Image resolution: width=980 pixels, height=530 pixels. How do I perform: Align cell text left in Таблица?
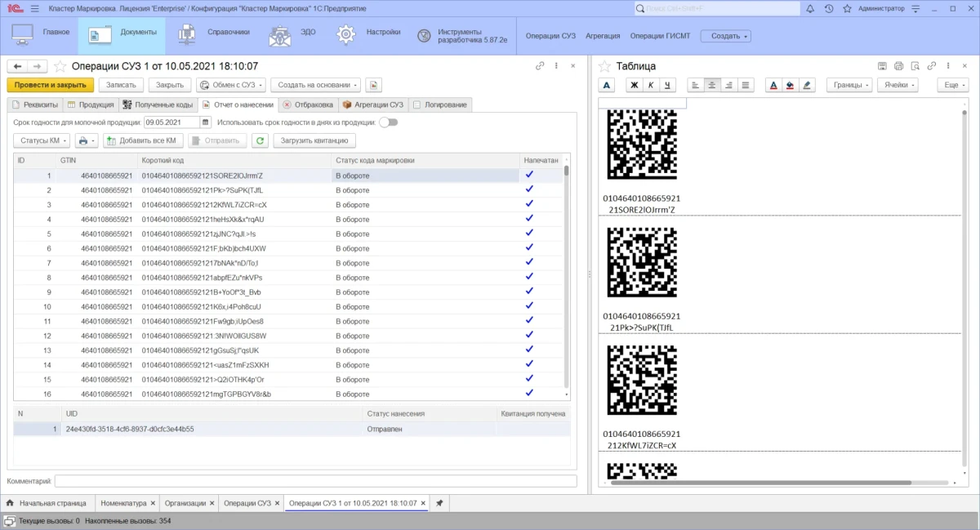695,85
